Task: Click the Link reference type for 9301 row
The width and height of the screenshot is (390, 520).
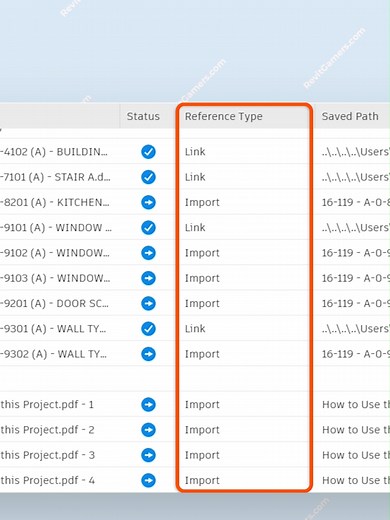Action: point(195,329)
